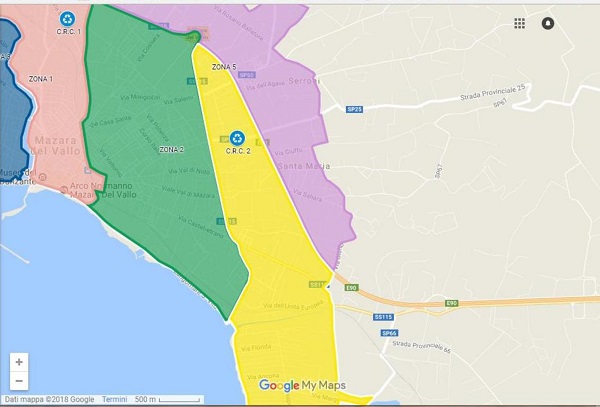Open the notifications bell
This screenshot has width=600, height=407.
(548, 23)
